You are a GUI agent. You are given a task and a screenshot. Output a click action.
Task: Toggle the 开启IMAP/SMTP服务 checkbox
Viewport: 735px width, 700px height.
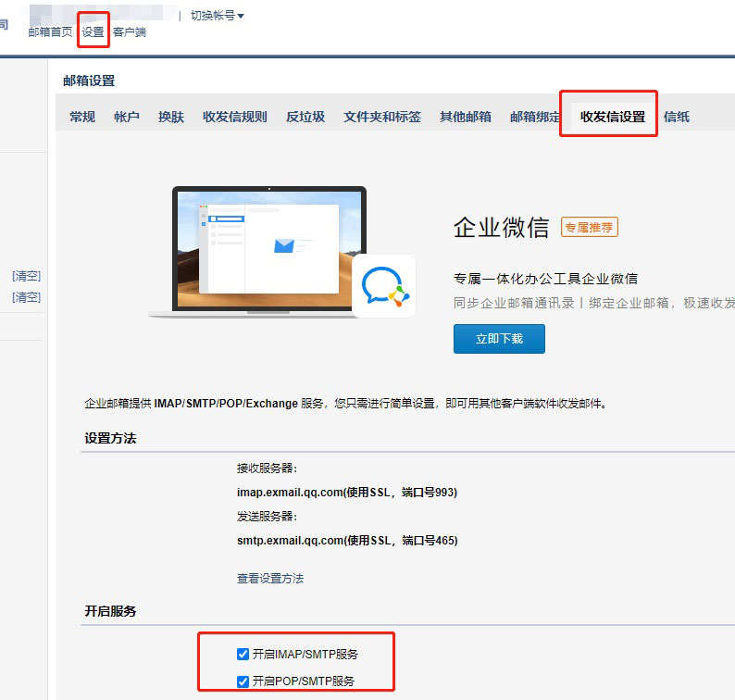pos(243,654)
